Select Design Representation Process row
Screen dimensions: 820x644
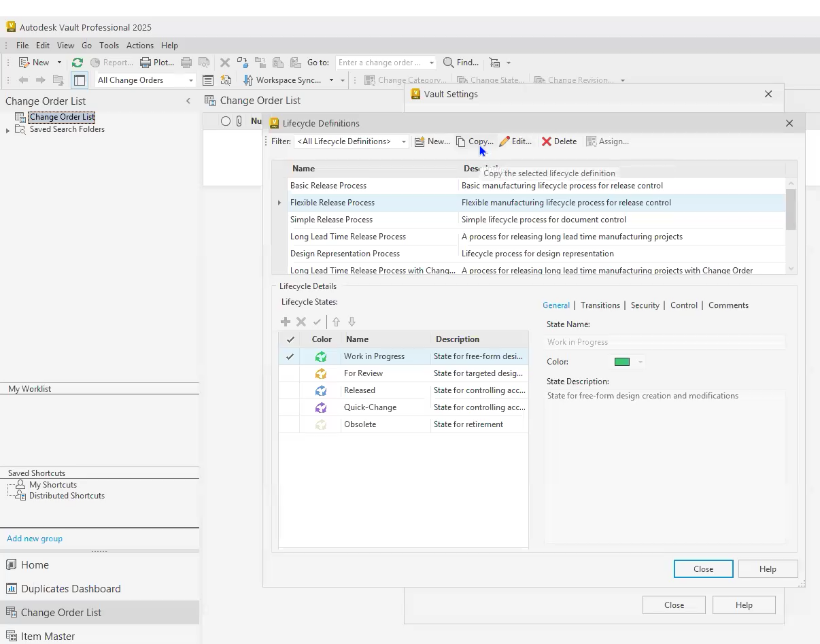coord(536,254)
